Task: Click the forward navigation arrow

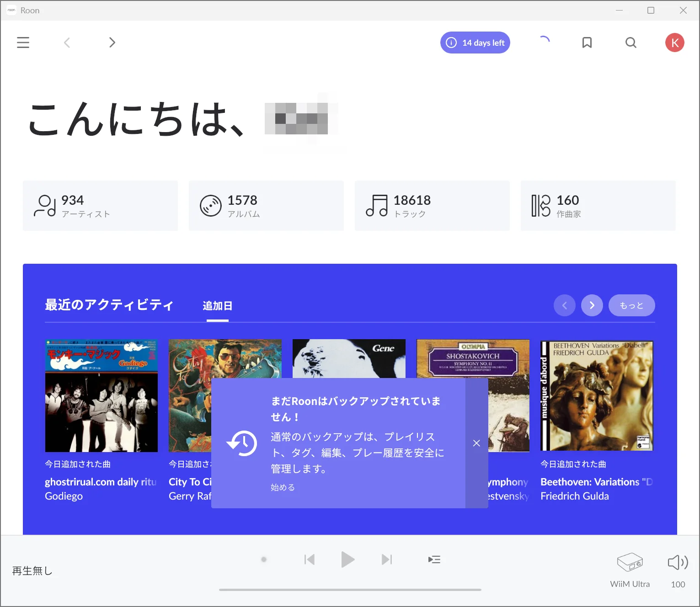Action: [x=112, y=43]
